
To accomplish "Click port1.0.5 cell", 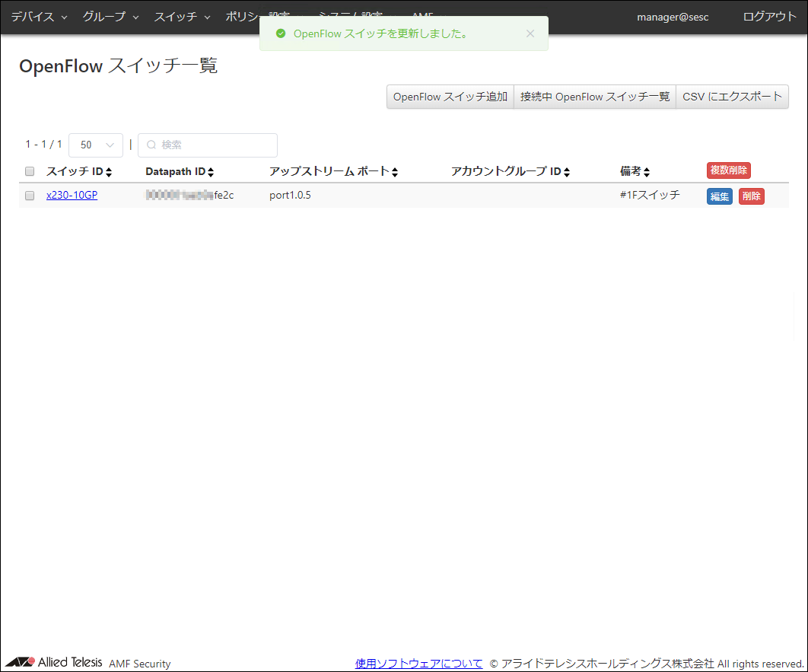I will [290, 196].
